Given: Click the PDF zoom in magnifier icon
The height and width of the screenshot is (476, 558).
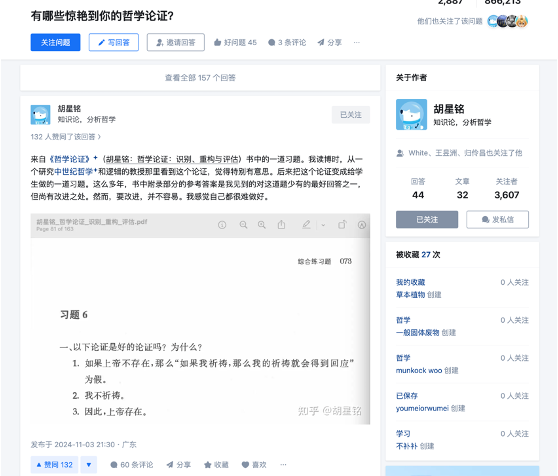Looking at the screenshot, I should point(262,225).
